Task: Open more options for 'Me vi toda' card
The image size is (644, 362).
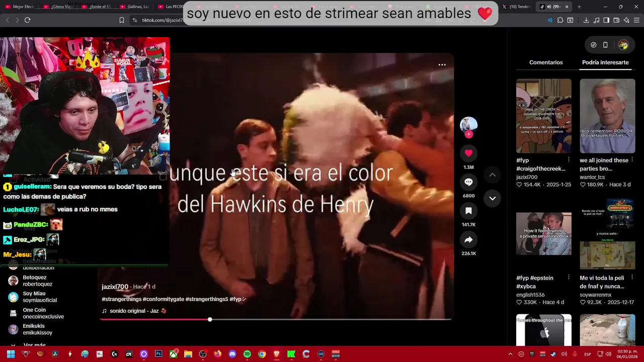Action: pos(632,277)
